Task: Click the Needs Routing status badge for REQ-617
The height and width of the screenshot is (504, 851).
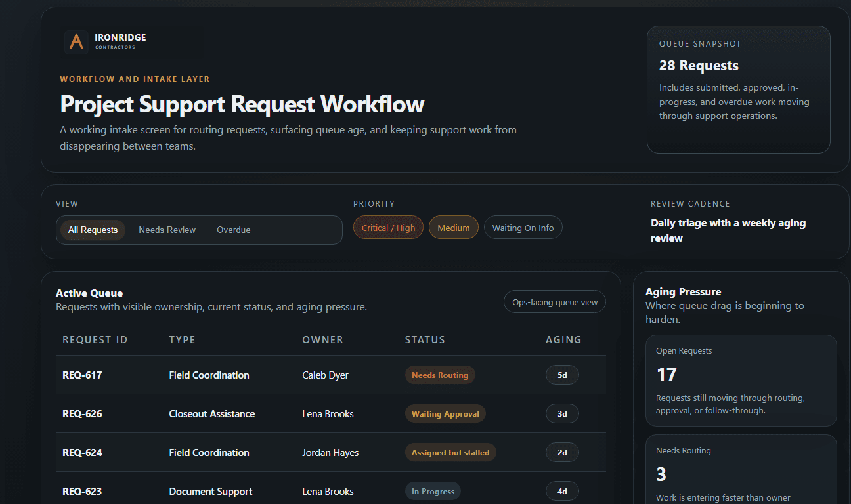Action: pyautogui.click(x=440, y=375)
